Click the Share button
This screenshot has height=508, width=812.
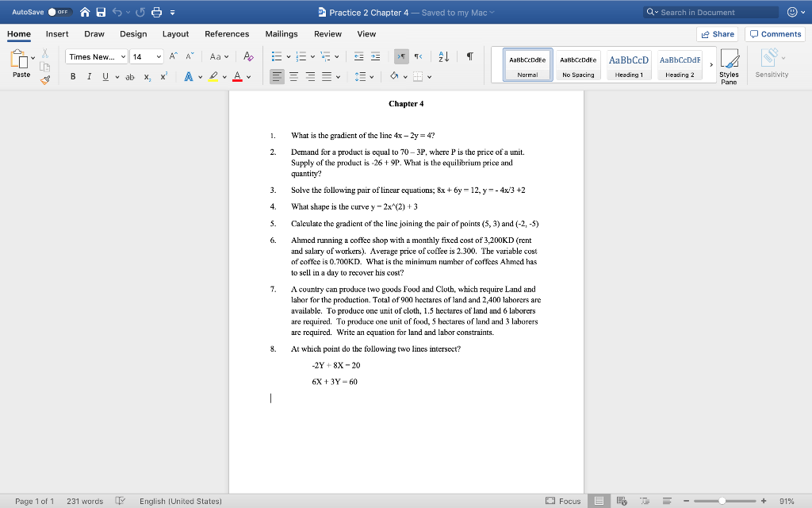tap(718, 34)
